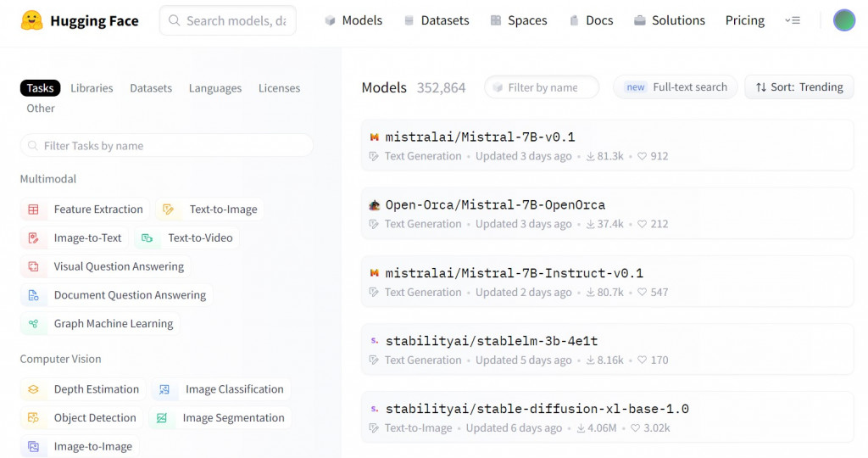Viewport: 868px width, 458px height.
Task: Click the Image Segmentation task icon
Action: point(162,418)
